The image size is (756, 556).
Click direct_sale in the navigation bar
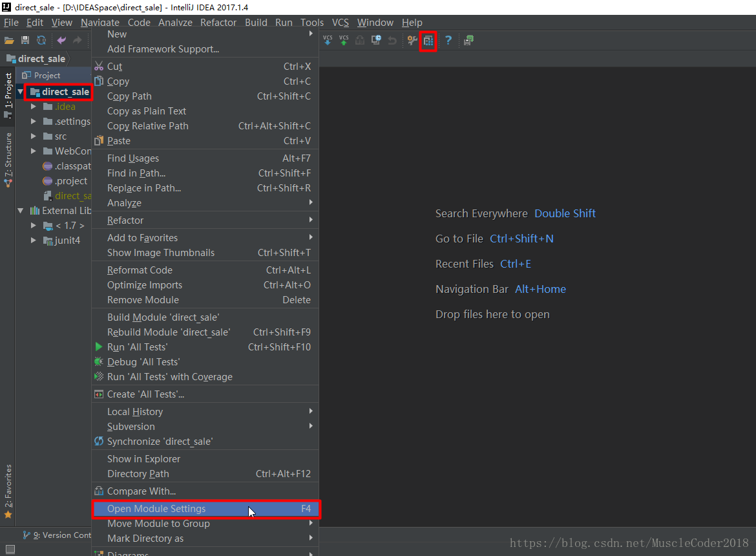tap(36, 59)
